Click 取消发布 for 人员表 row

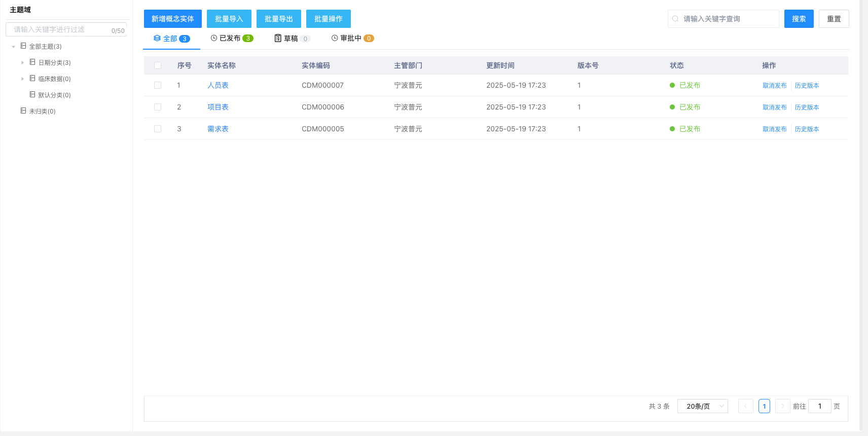tap(774, 86)
